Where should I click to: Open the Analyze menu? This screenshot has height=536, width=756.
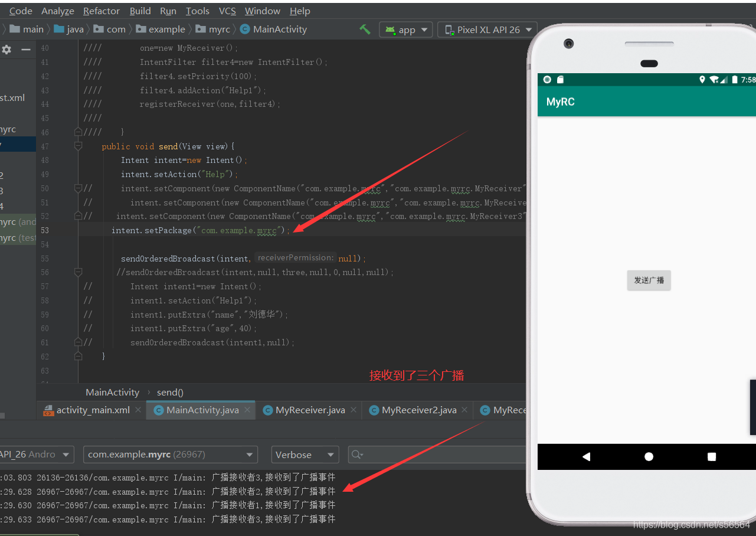pos(58,11)
